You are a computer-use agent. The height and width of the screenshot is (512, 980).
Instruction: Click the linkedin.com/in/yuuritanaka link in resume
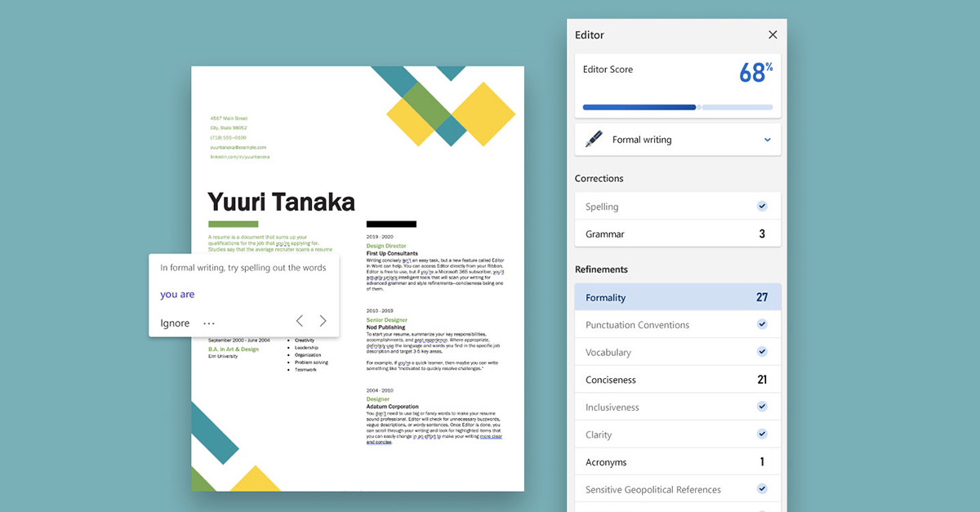[x=239, y=157]
